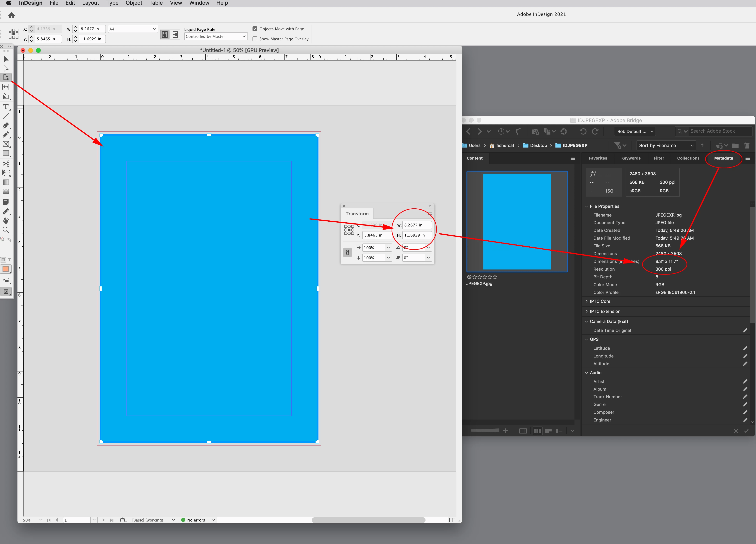Screen dimensions: 756x544
Task: Open Liquid Page Rule dropdown
Action: (216, 36)
